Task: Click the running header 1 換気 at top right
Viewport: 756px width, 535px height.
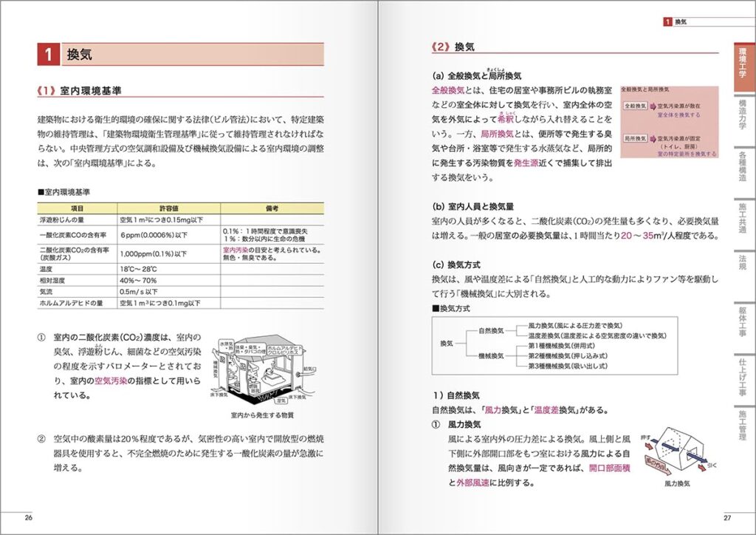Action: (x=675, y=21)
